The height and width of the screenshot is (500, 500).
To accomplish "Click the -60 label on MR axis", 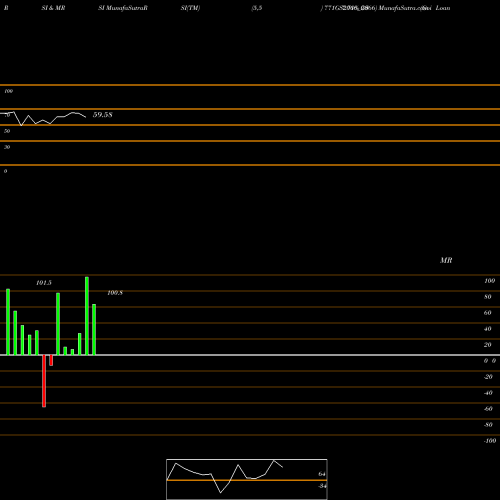I will tap(488, 409).
